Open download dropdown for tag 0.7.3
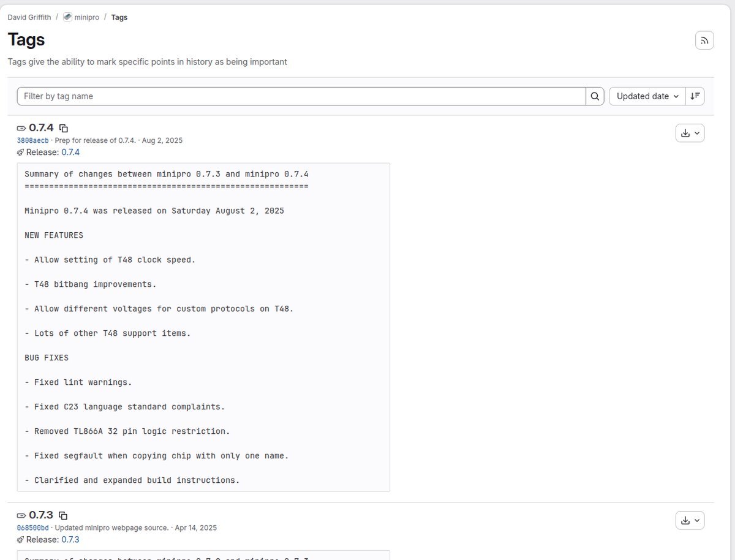735x560 pixels. pos(690,520)
